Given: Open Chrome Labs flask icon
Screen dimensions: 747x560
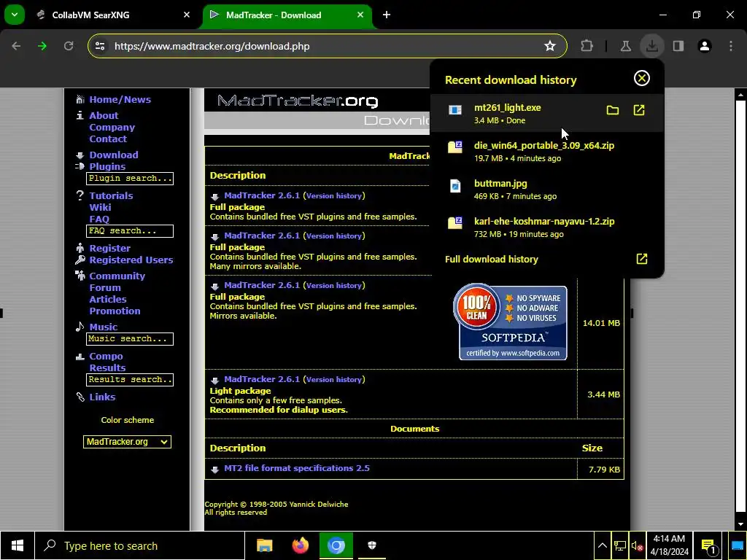Looking at the screenshot, I should [625, 46].
